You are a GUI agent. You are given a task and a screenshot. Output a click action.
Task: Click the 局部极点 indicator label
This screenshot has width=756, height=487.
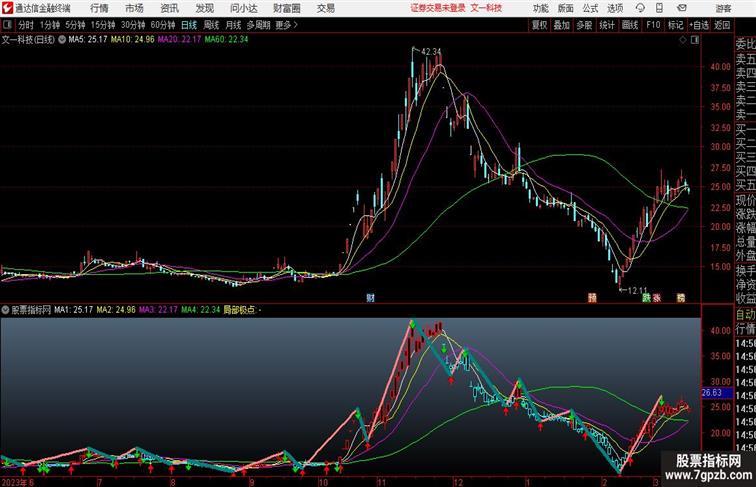tap(239, 310)
